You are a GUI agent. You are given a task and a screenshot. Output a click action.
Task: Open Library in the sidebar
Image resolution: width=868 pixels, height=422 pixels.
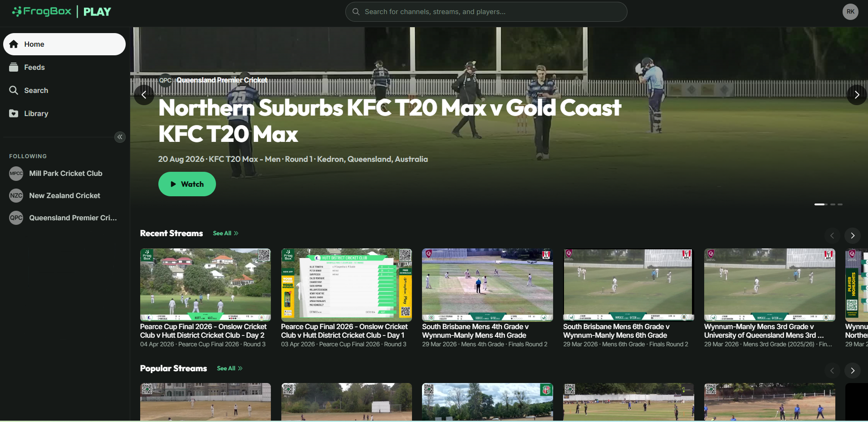click(x=64, y=113)
